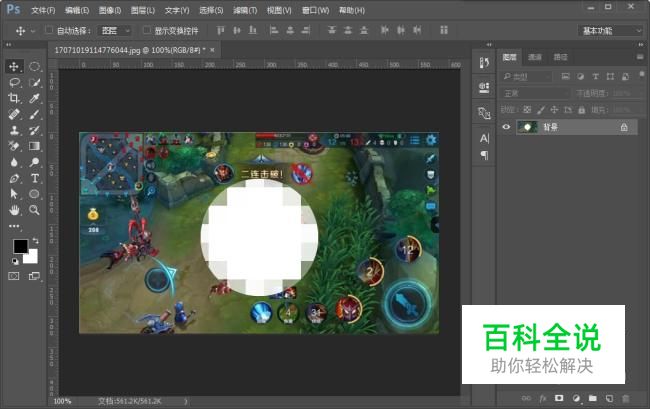Viewport: 650px width, 409px height.
Task: Toggle the layer filtering switch
Action: [x=642, y=74]
